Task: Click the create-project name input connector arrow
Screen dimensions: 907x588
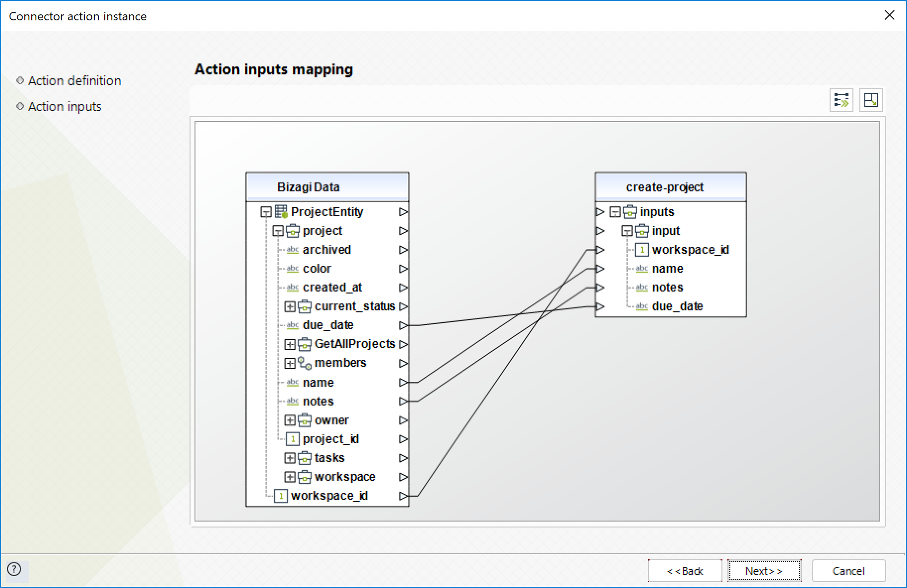Action: (600, 269)
